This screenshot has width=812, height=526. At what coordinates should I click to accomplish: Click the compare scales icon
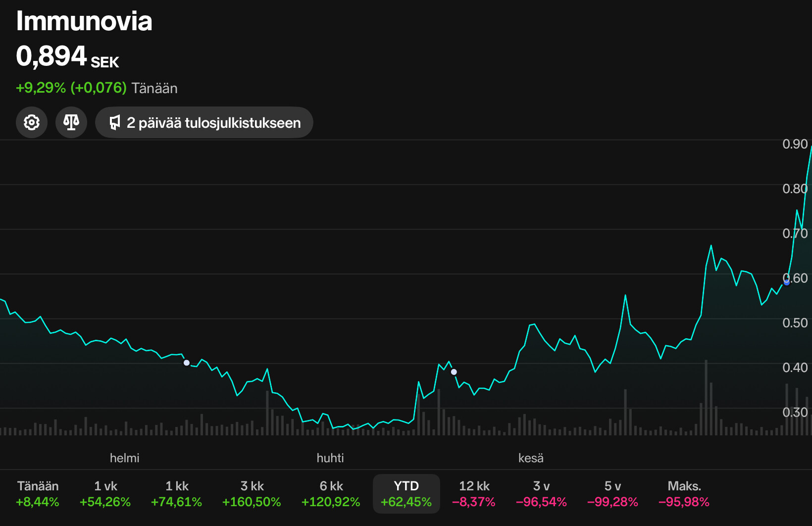71,122
